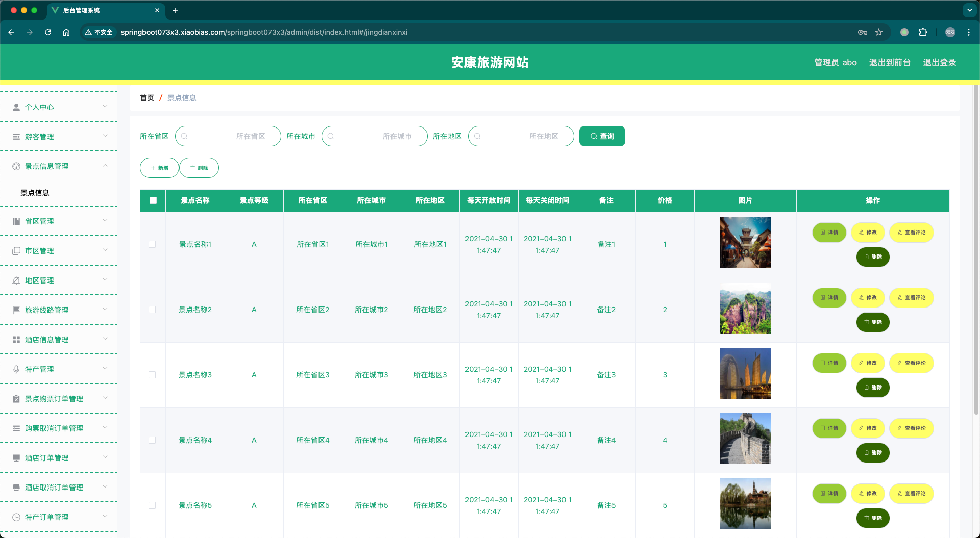
Task: Click the 地区管理 bell icon
Action: 16,280
